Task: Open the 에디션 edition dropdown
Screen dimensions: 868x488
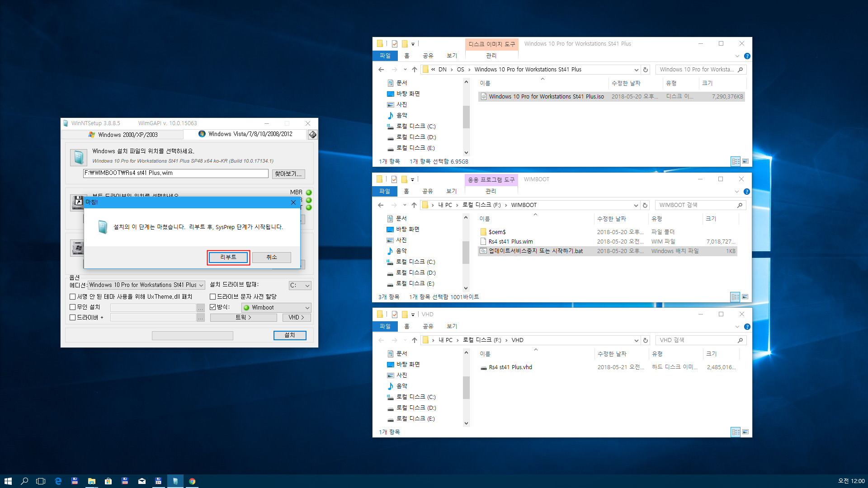Action: pyautogui.click(x=146, y=285)
